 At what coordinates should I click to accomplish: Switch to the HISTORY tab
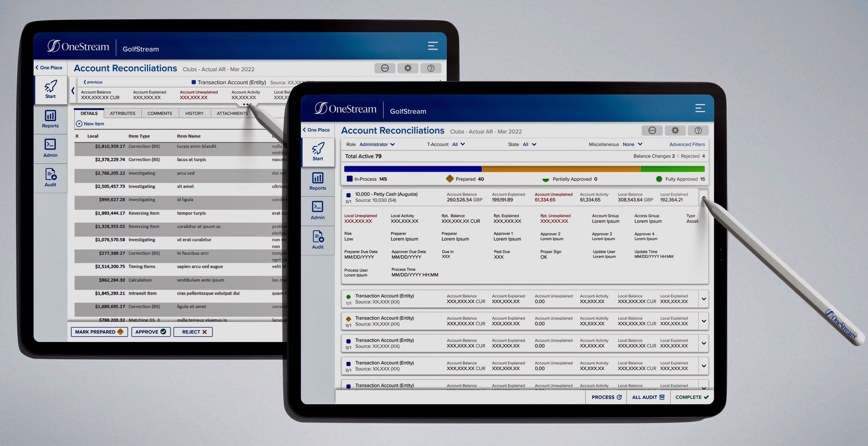194,113
